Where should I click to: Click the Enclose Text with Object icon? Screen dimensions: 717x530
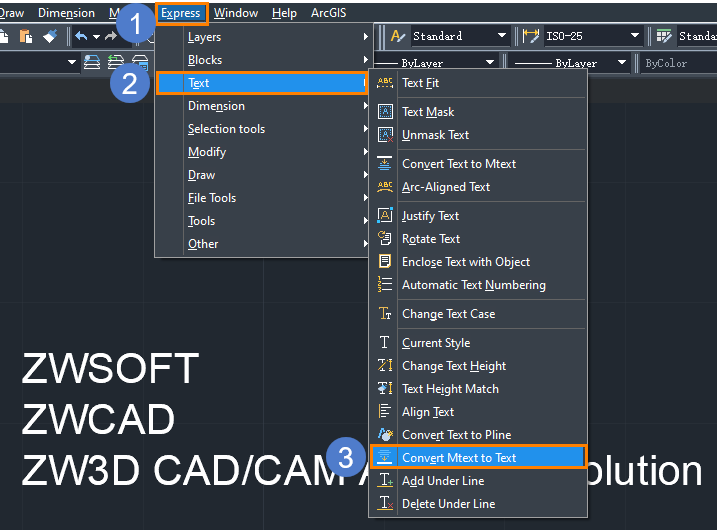(385, 262)
